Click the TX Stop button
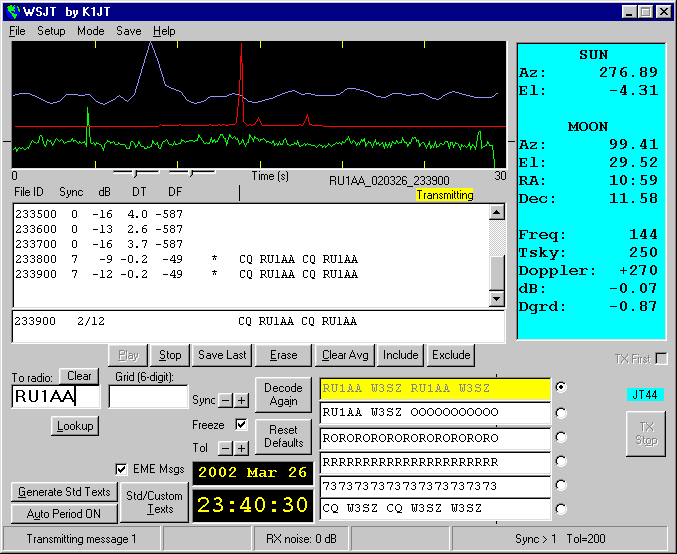This screenshot has height=554, width=677. point(646,434)
